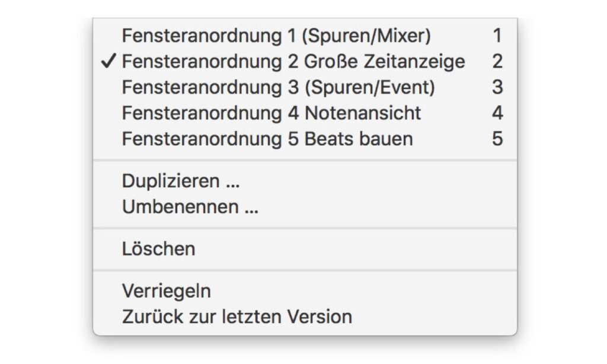Click Duplizieren … menu entry
Screen dimensions: 607x364
pyautogui.click(x=305, y=181)
